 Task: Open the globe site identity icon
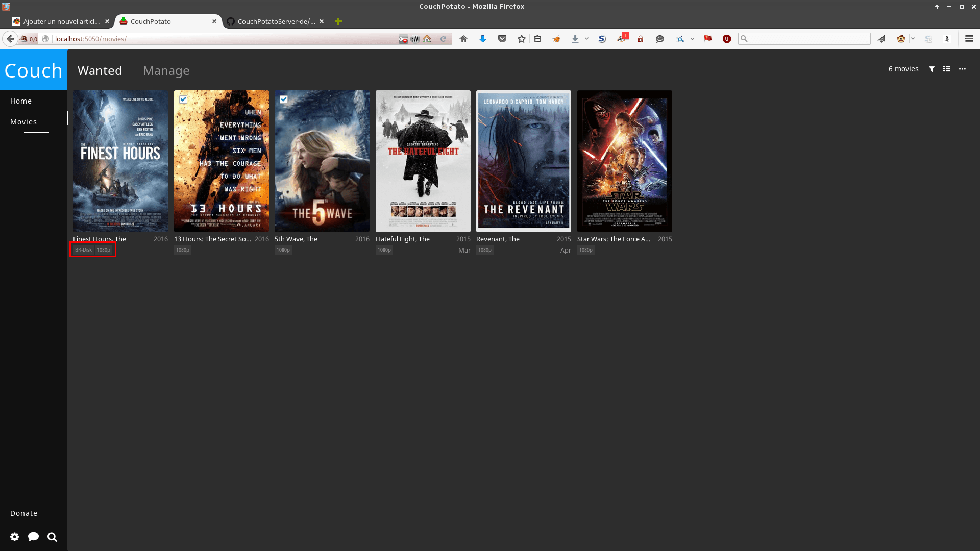click(x=45, y=39)
